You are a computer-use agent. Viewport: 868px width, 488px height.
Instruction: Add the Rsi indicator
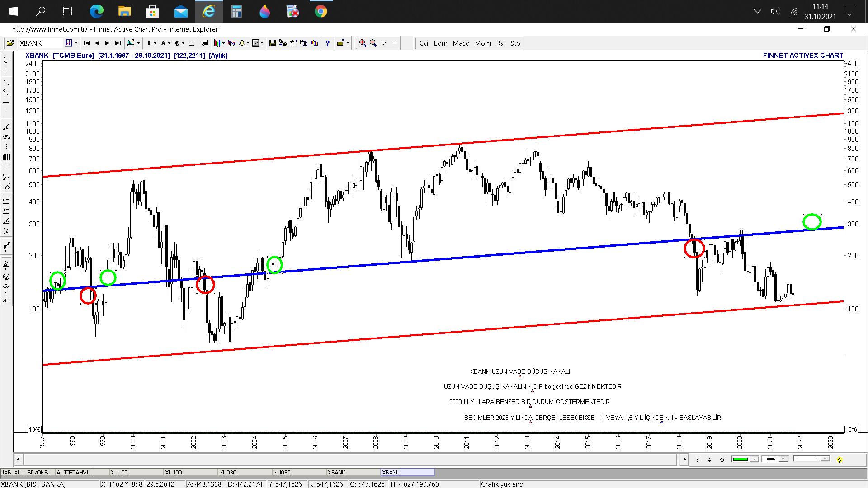500,43
